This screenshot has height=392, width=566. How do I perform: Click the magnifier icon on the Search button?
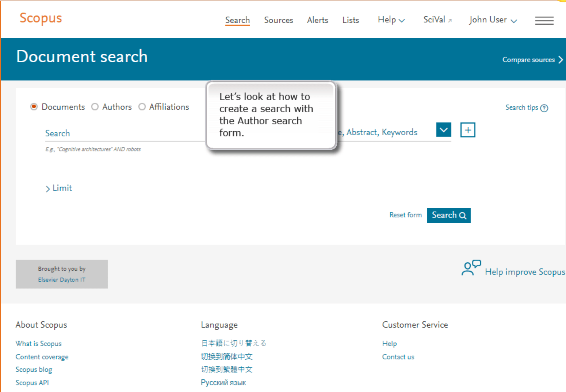coord(462,215)
